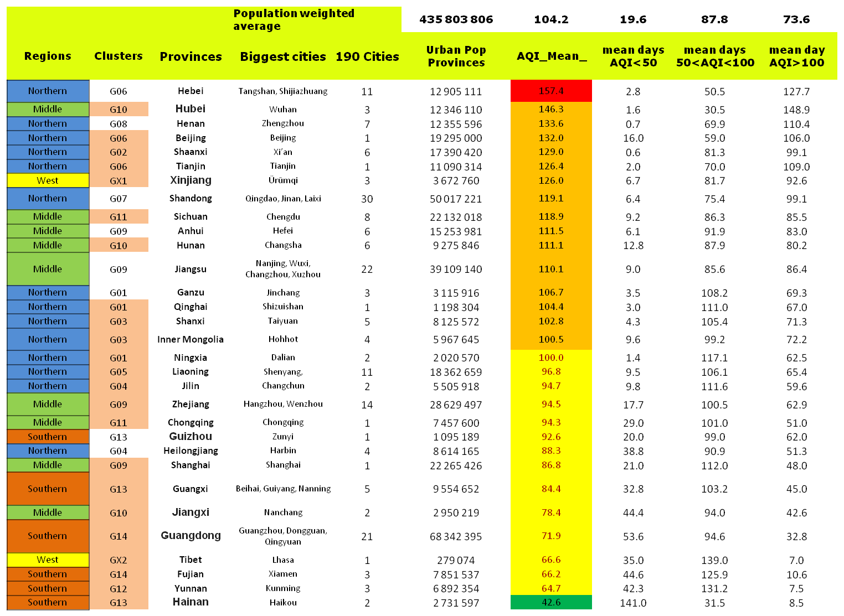The image size is (844, 616).
Task: Click the Tangshan, Shijiazhuang cities cell
Action: click(283, 91)
